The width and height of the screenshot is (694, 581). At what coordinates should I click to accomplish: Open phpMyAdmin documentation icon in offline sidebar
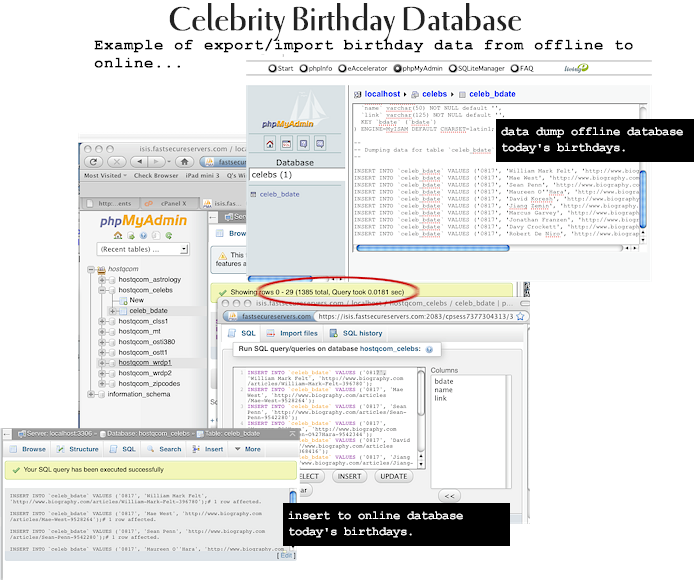point(303,144)
